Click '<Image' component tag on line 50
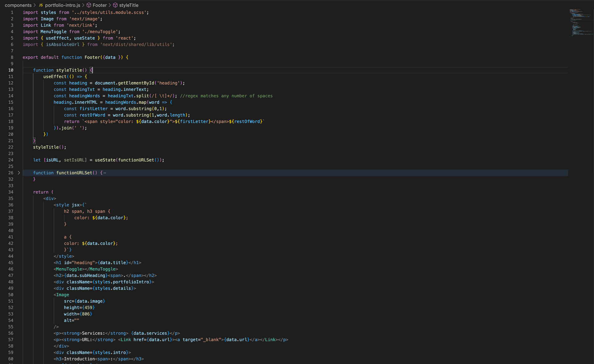The width and height of the screenshot is (594, 364). (x=61, y=295)
